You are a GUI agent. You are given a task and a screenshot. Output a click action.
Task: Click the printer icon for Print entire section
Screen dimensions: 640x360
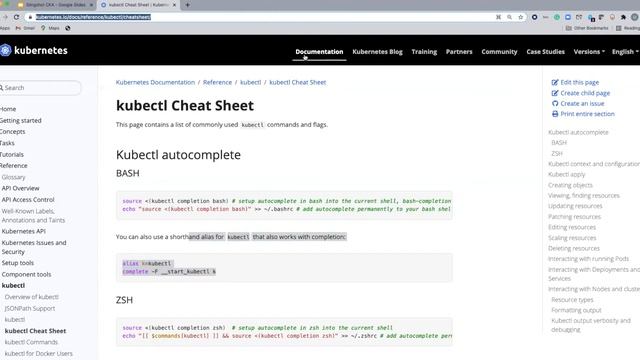[555, 114]
